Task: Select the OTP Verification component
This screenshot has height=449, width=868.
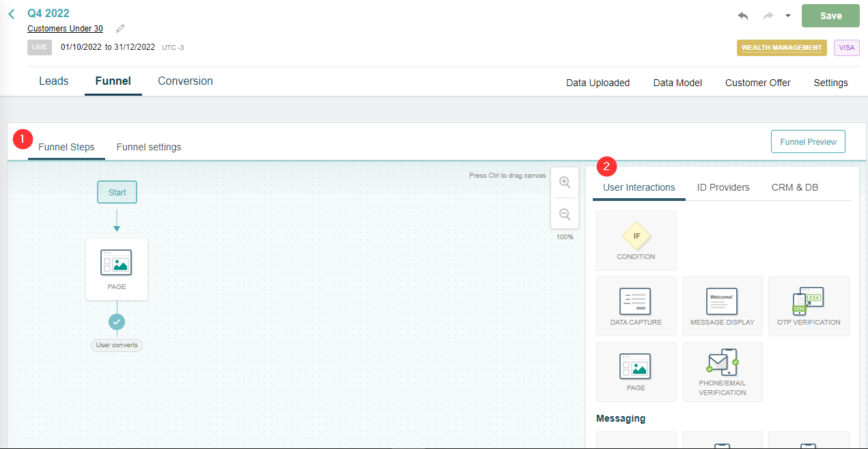Action: (x=809, y=306)
